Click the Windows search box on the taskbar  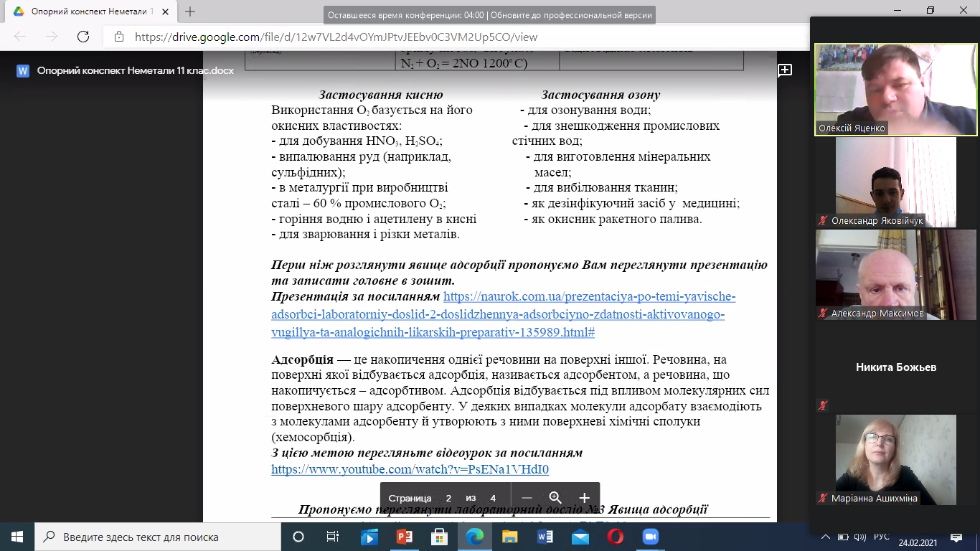[x=158, y=537]
